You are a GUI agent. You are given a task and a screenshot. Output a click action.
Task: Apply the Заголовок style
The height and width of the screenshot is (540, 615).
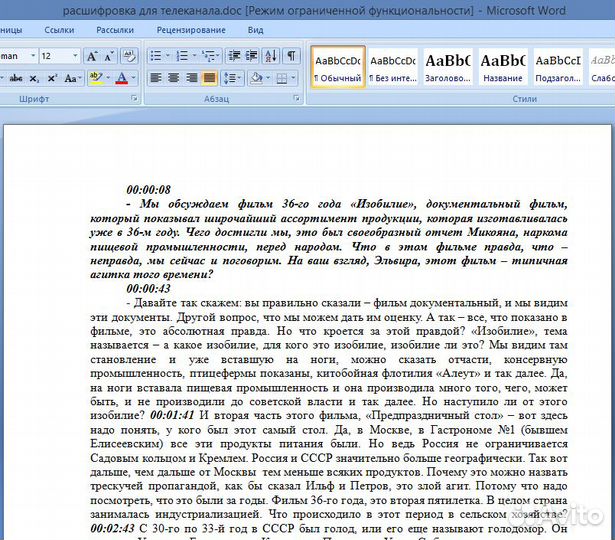click(448, 67)
